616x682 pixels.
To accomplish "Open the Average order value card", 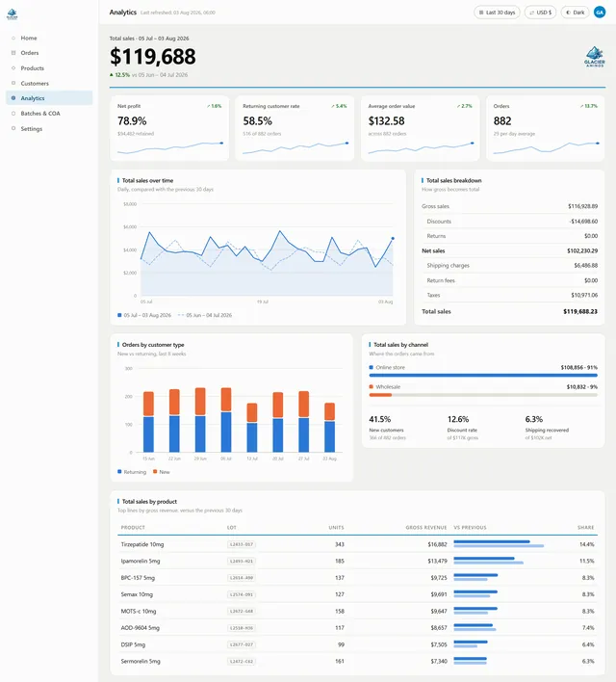I will (421, 128).
